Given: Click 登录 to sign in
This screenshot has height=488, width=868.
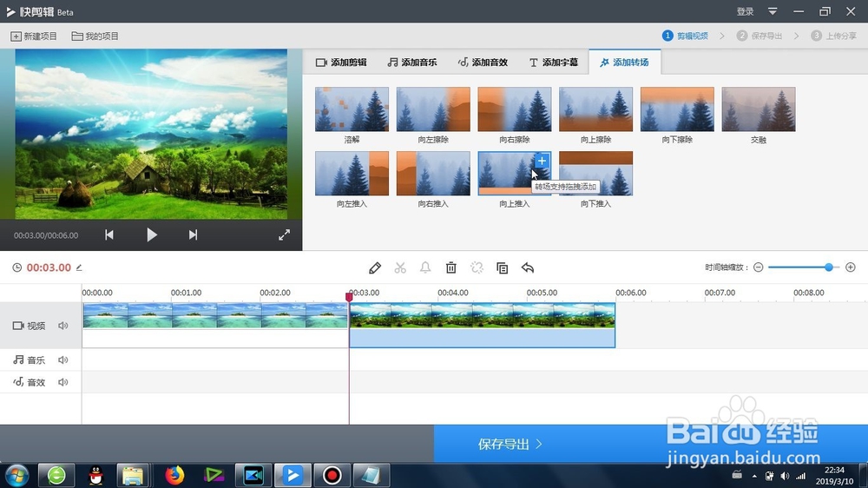Looking at the screenshot, I should 745,11.
